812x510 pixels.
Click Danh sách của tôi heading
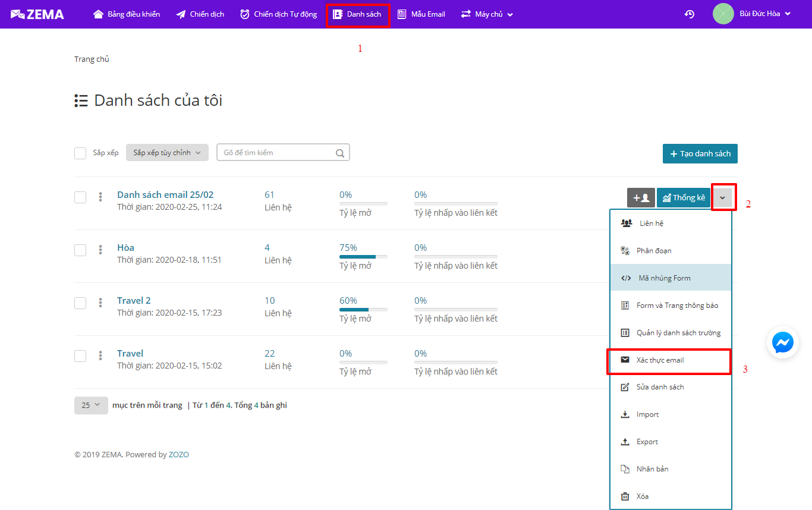tap(158, 100)
